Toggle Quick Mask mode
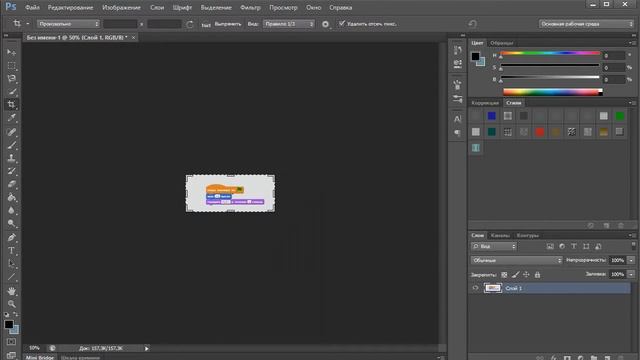 [x=11, y=342]
